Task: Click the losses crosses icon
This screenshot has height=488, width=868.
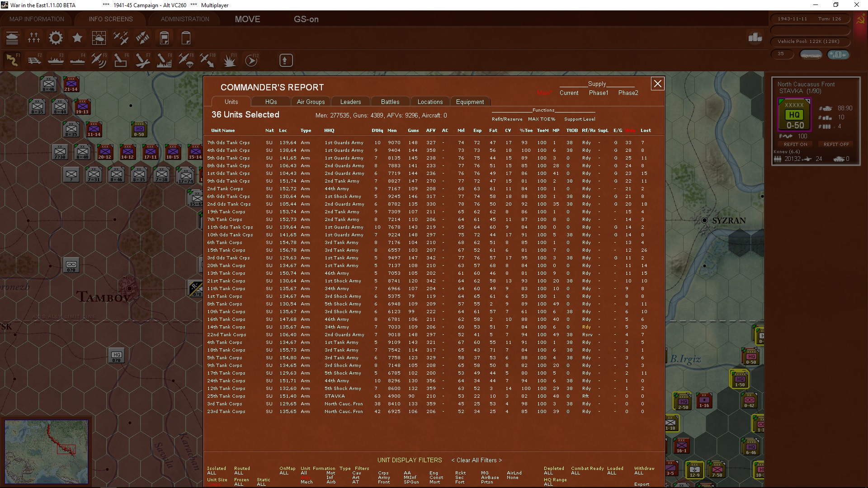Action: [x=34, y=38]
